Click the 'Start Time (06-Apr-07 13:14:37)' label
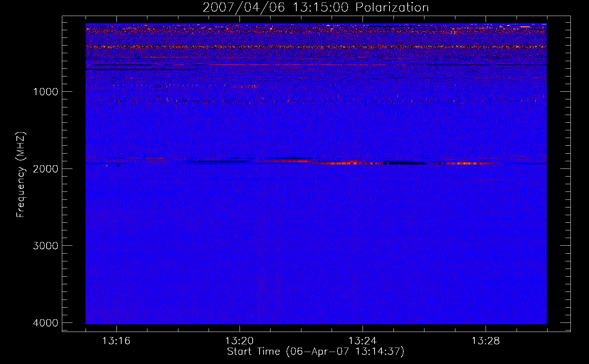 [316, 352]
